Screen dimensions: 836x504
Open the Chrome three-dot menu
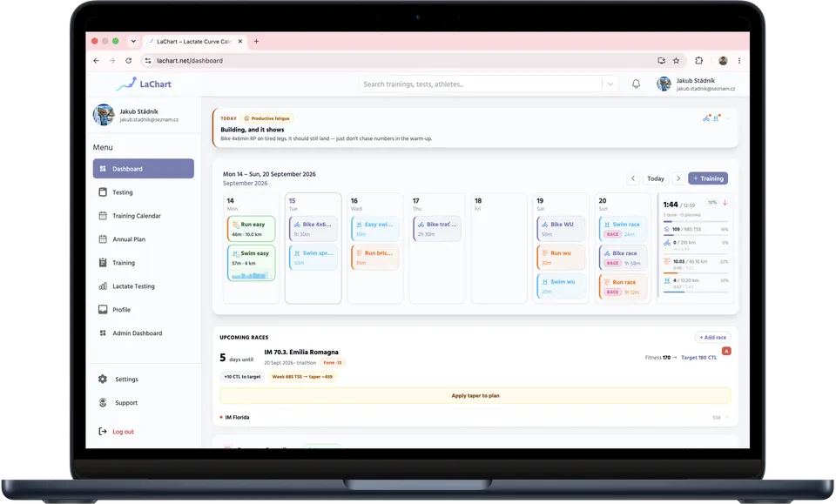point(739,61)
